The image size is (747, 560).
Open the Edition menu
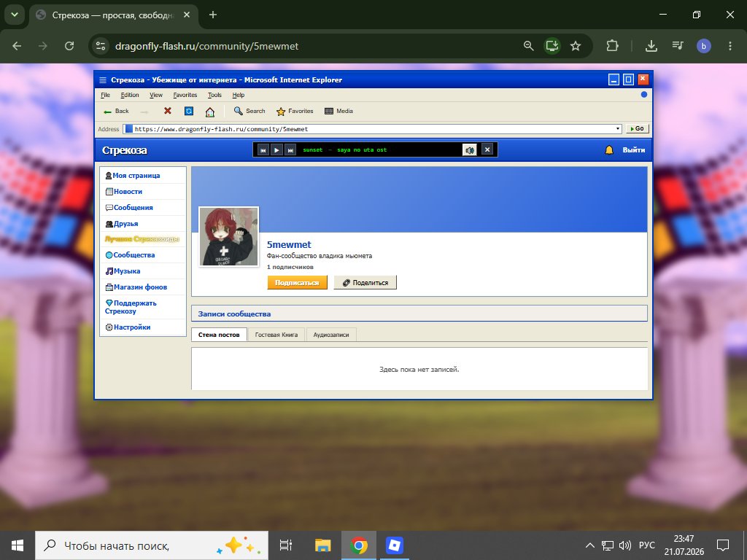(x=130, y=96)
